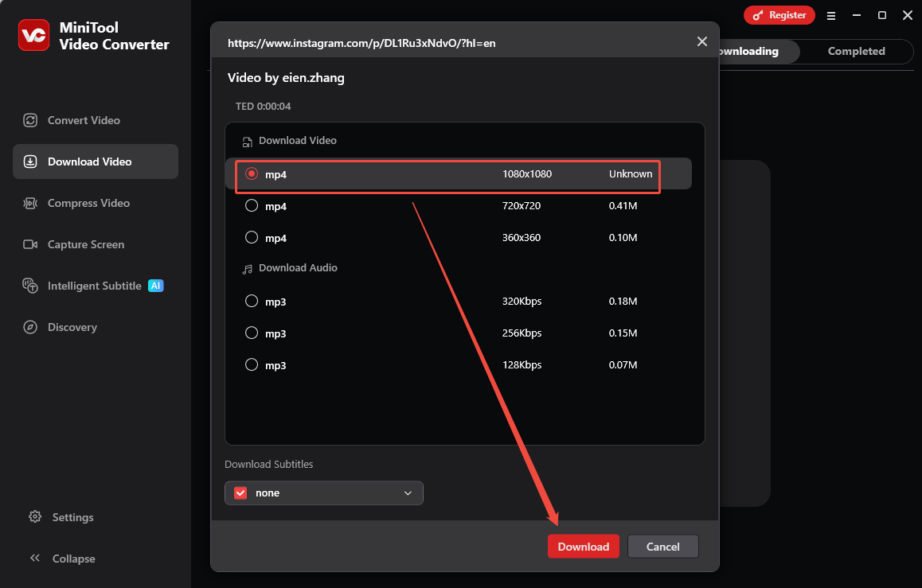The image size is (922, 588).
Task: Click the Unknown size value
Action: pos(631,174)
